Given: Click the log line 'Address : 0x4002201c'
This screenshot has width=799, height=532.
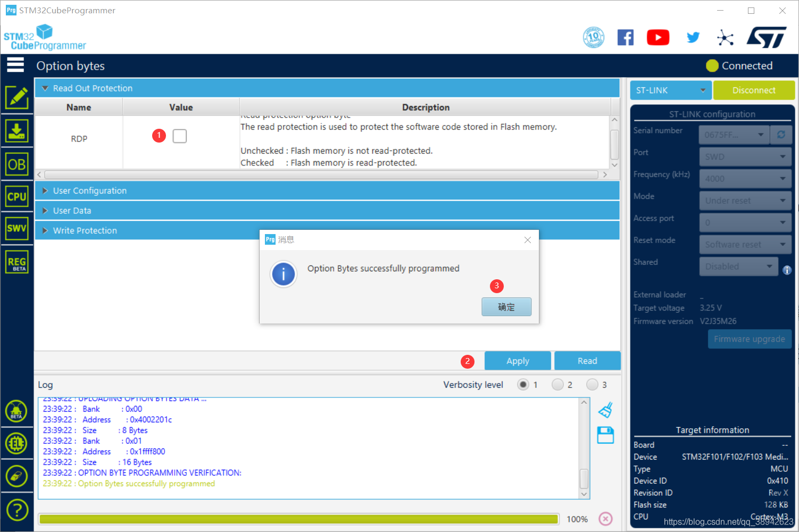Looking at the screenshot, I should [107, 420].
